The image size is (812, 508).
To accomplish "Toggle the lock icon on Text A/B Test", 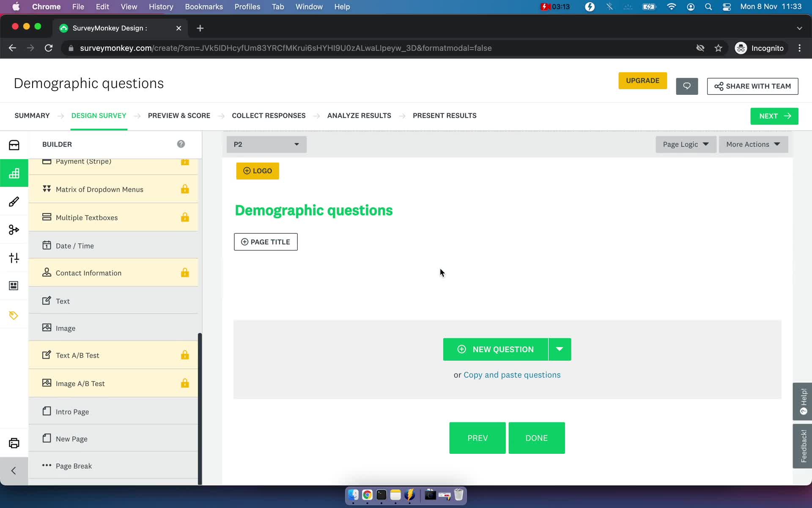I will 185,355.
